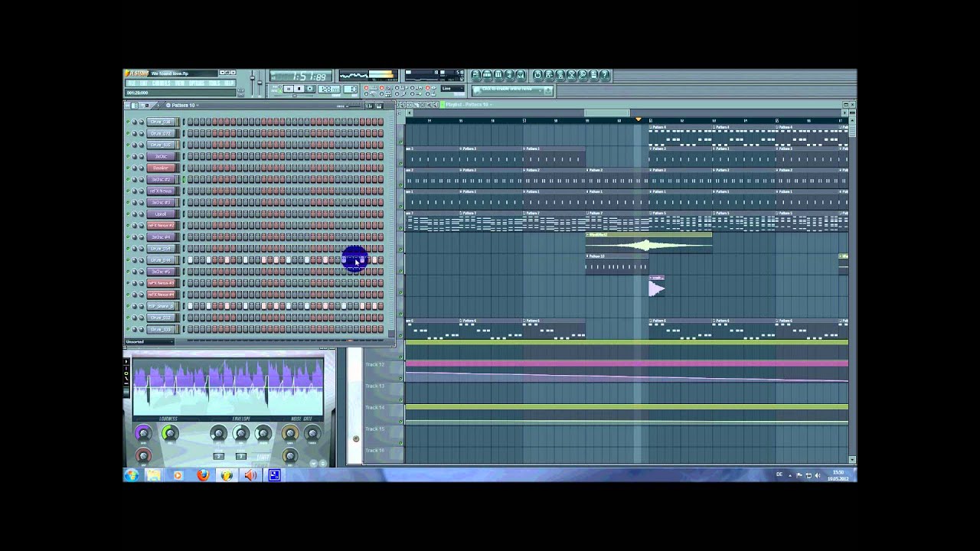980x551 pixels.
Task: Mute the Drum_044 channel
Action: (x=128, y=260)
